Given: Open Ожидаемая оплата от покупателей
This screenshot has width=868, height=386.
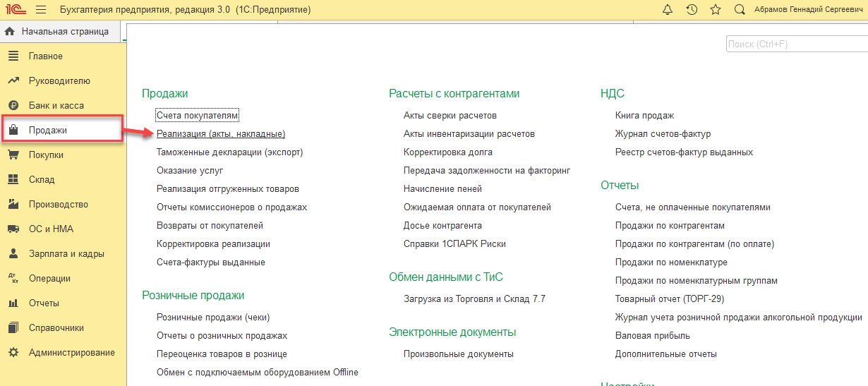Looking at the screenshot, I should tap(477, 207).
